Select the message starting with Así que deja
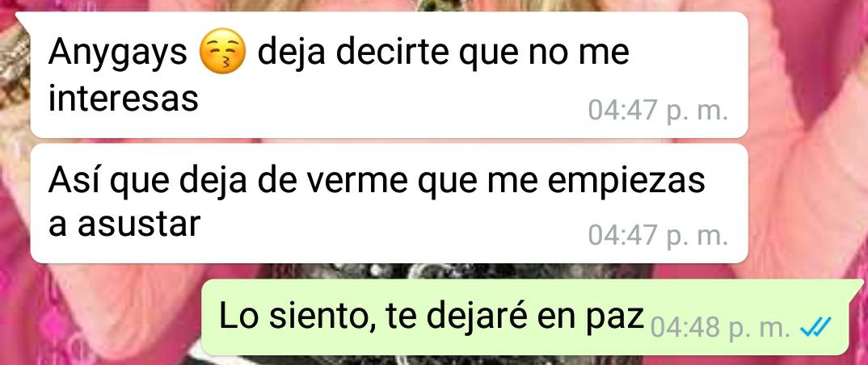 tap(390, 203)
